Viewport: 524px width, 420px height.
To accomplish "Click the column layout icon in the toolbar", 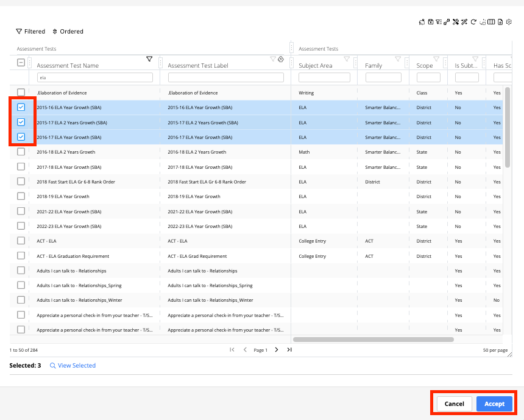I will pyautogui.click(x=491, y=21).
